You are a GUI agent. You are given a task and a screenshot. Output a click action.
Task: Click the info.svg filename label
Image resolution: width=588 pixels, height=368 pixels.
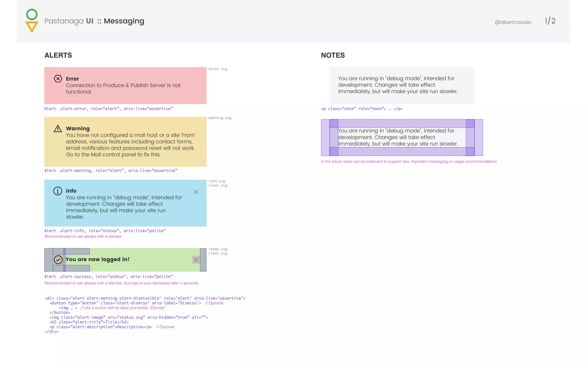click(217, 181)
